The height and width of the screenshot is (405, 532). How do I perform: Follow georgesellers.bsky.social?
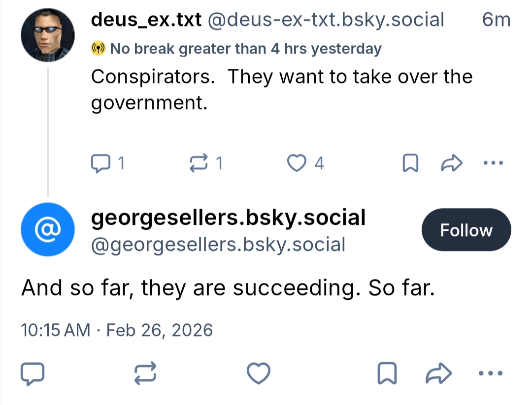click(466, 230)
